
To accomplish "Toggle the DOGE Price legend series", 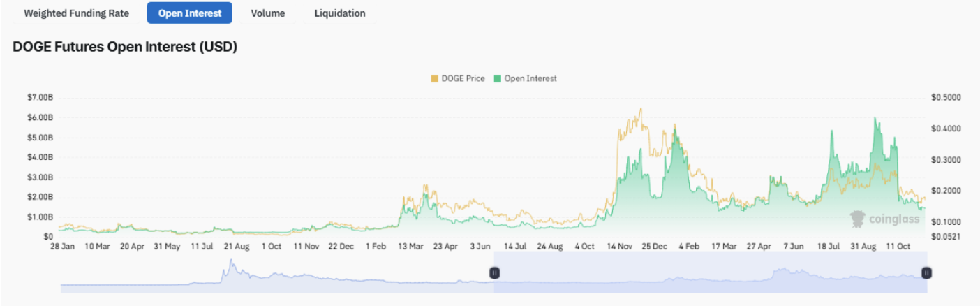I will coord(457,79).
